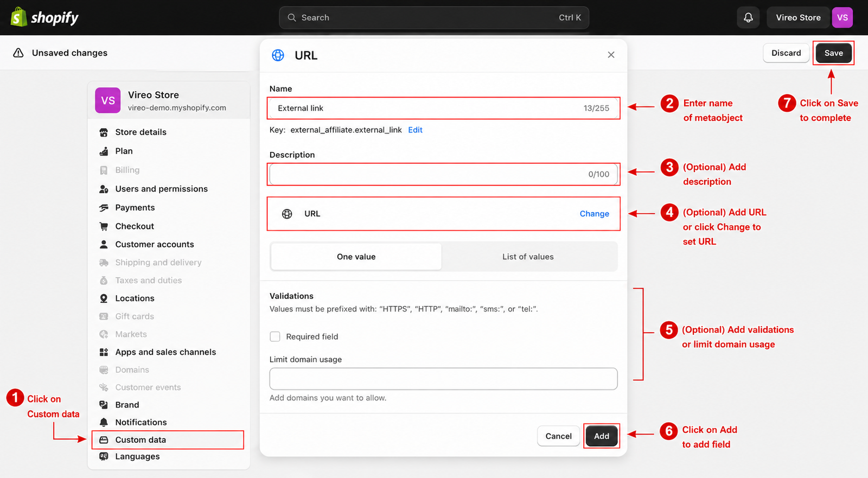
Task: Enable the Required field checkbox
Action: [275, 336]
